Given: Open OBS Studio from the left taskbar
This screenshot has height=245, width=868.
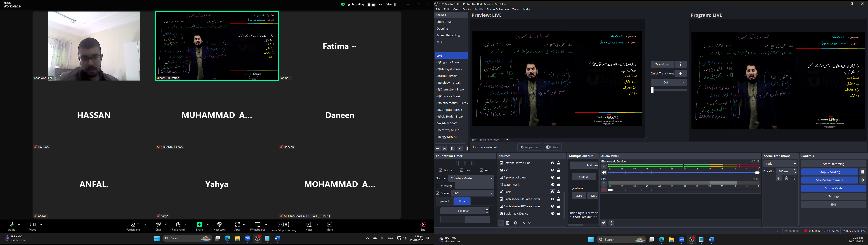Looking at the screenshot, I should coord(258,239).
